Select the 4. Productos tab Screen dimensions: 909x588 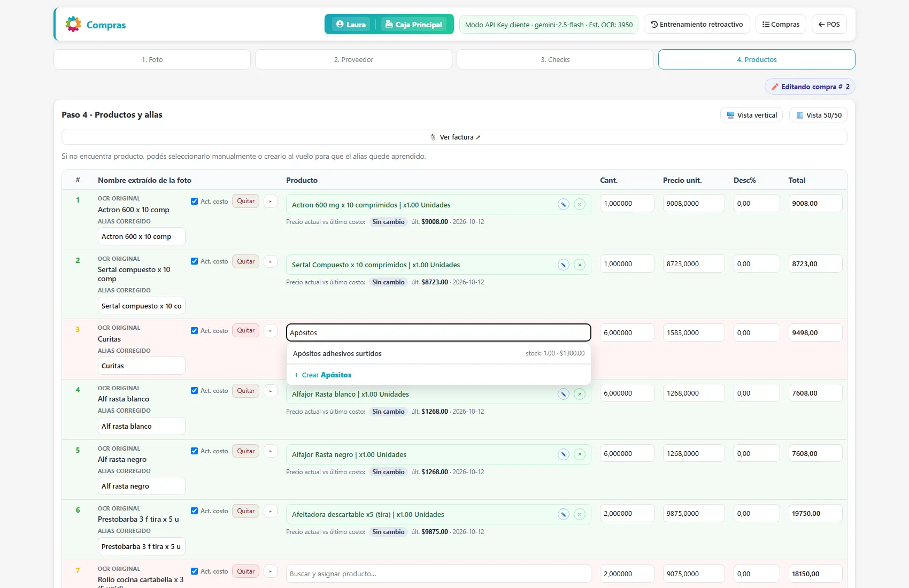pyautogui.click(x=757, y=59)
